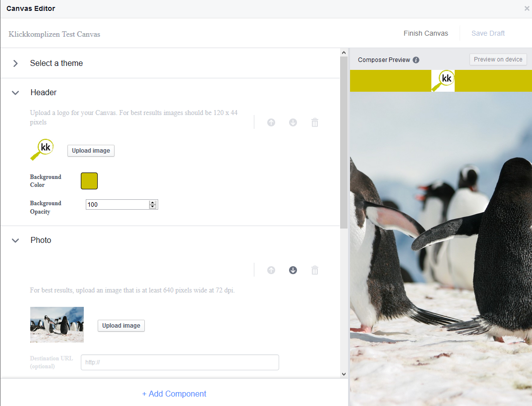Move Photo component down arrow icon
Image resolution: width=532 pixels, height=406 pixels.
293,270
